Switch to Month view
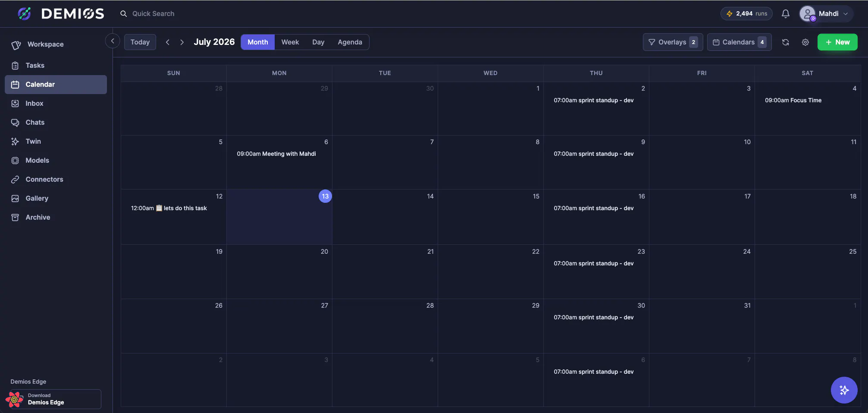Viewport: 868px width, 413px height. (x=258, y=42)
